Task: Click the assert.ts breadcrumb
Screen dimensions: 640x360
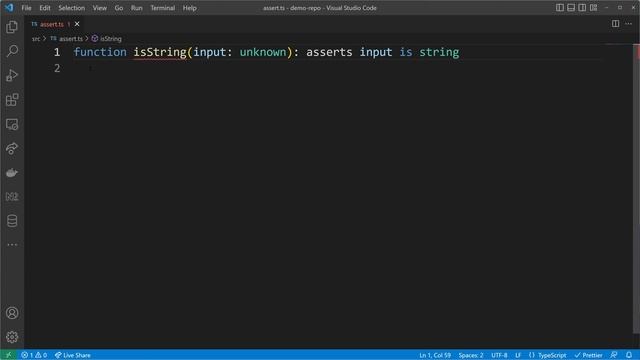Action: tap(71, 39)
